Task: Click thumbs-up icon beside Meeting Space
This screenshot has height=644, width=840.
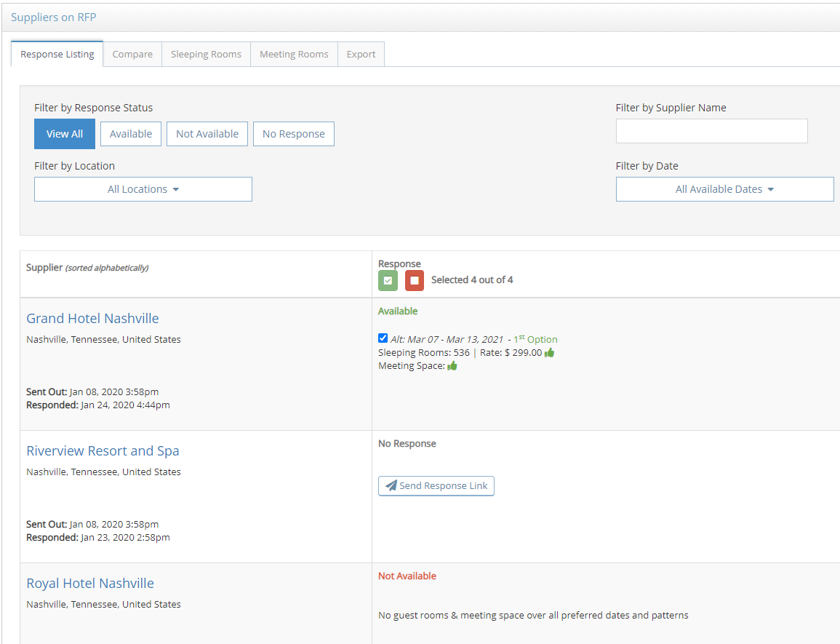Action: pyautogui.click(x=452, y=366)
